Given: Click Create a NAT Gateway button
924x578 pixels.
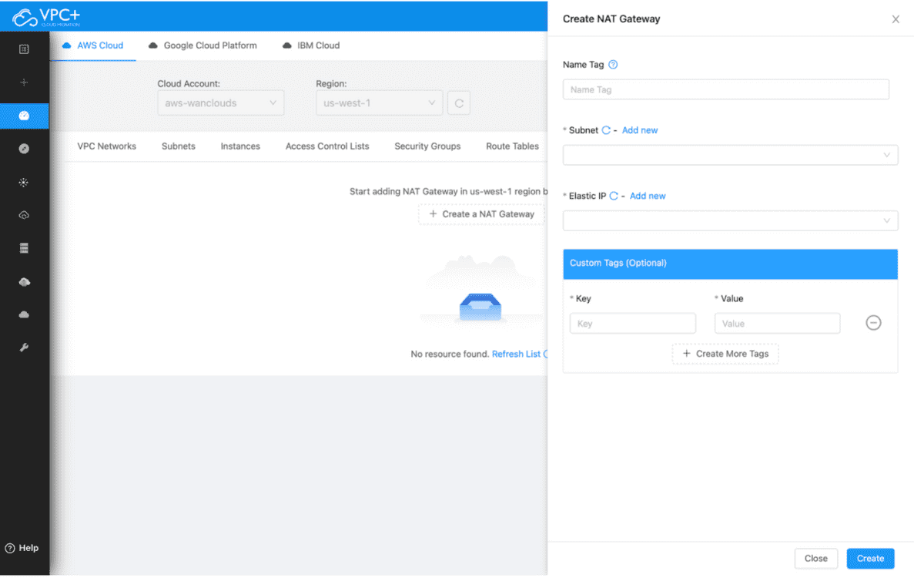Looking at the screenshot, I should pyautogui.click(x=482, y=214).
